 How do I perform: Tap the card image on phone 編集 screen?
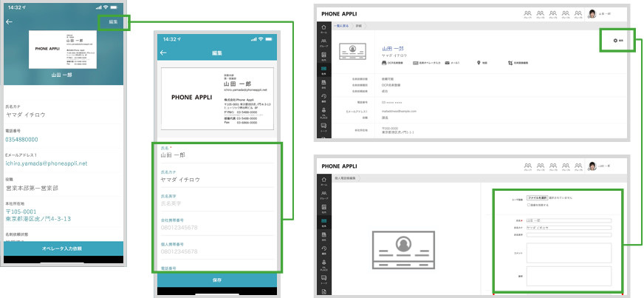(x=217, y=98)
